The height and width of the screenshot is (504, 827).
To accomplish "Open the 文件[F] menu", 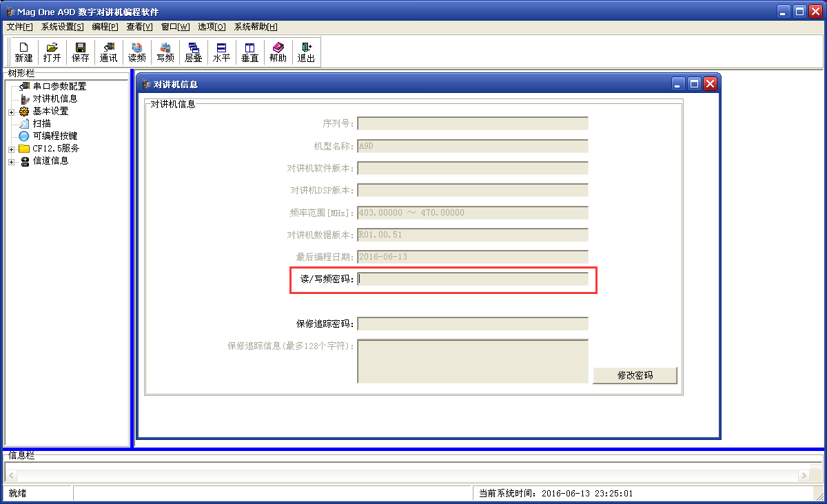I will [19, 27].
